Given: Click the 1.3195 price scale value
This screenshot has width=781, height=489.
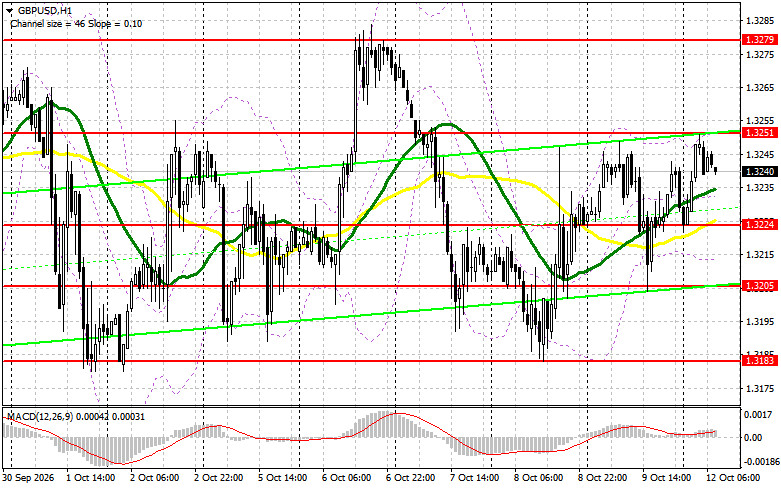Looking at the screenshot, I should pos(761,322).
